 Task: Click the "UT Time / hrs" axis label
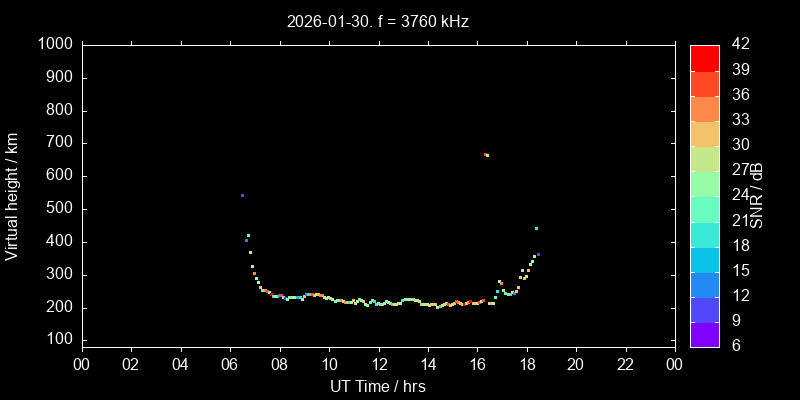coord(378,385)
